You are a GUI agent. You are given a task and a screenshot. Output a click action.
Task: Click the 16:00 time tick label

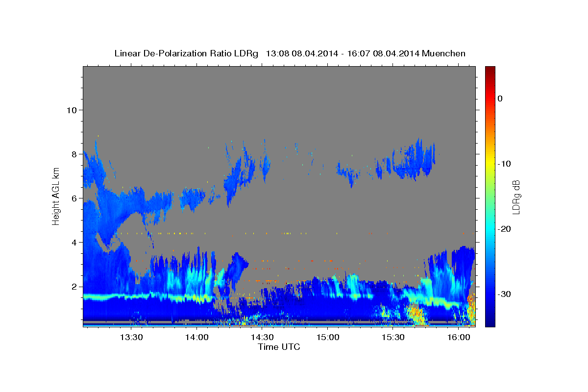(x=459, y=337)
